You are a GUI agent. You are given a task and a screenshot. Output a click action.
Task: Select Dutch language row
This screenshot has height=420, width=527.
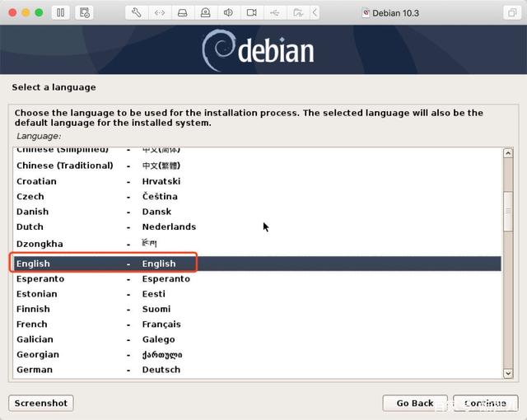point(257,226)
